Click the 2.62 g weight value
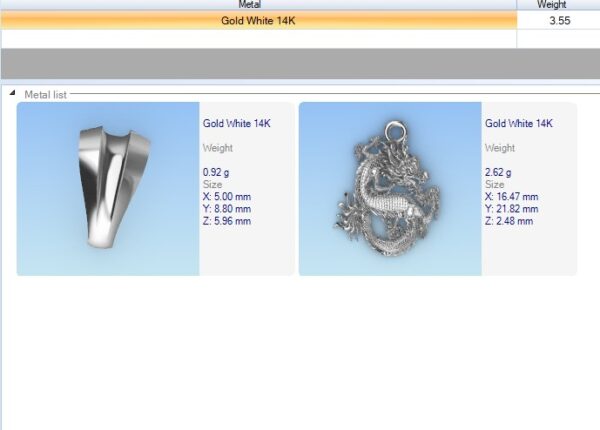Viewport: 600px width, 430px height. [499, 172]
